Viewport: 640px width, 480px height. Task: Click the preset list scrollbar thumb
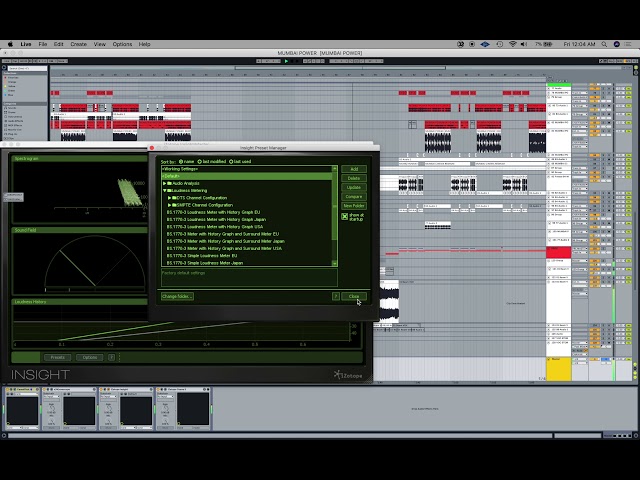tap(335, 206)
